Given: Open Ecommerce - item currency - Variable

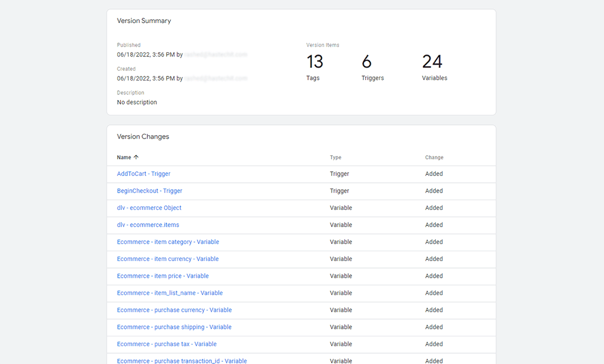Looking at the screenshot, I should click(x=168, y=259).
